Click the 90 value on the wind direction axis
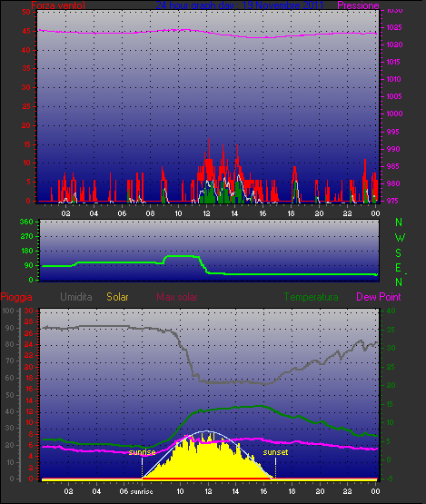 click(x=29, y=265)
